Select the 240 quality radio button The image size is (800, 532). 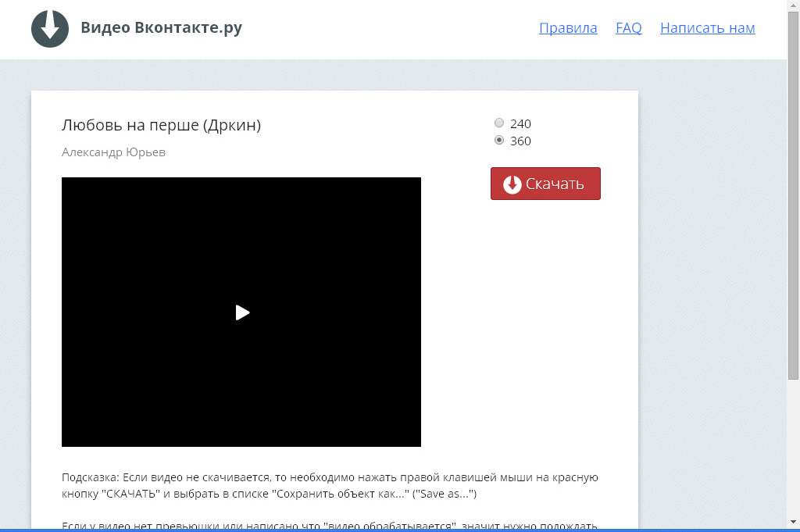499,123
